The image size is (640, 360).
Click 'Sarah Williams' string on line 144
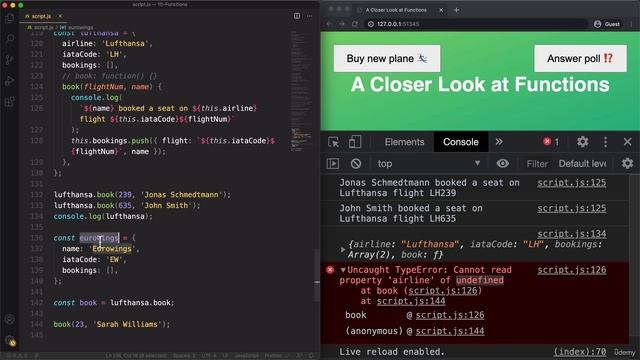[127, 324]
